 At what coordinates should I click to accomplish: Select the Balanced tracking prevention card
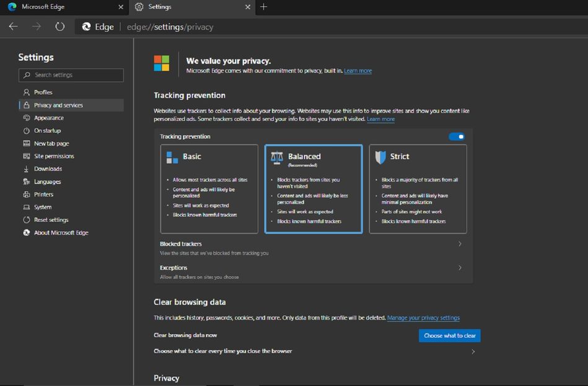point(314,189)
